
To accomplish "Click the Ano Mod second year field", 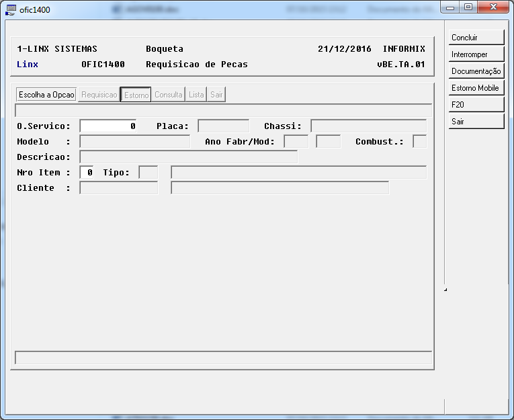I will (328, 141).
